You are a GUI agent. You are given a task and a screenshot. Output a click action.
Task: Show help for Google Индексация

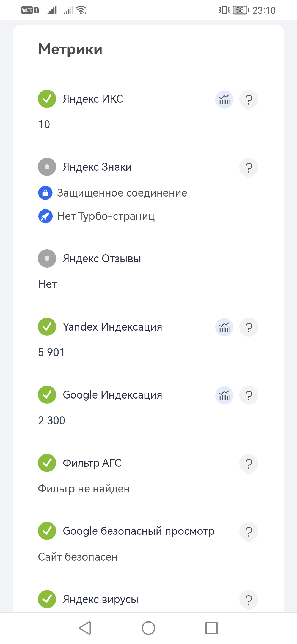coord(249,395)
